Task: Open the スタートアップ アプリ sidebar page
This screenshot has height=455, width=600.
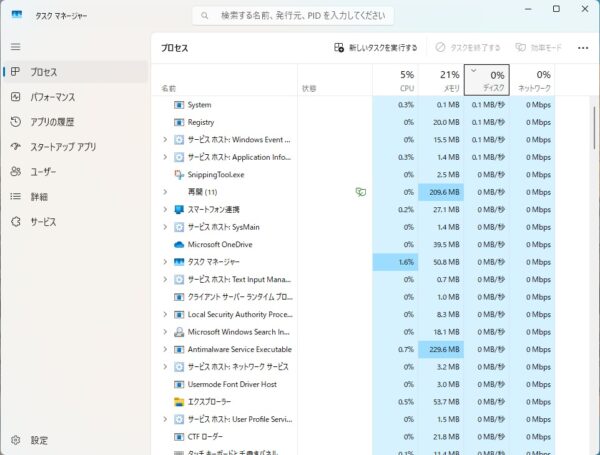Action: pos(75,147)
